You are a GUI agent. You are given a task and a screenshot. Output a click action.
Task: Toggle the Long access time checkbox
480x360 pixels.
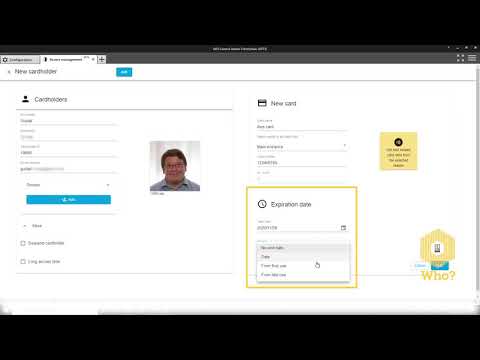tap(23, 262)
